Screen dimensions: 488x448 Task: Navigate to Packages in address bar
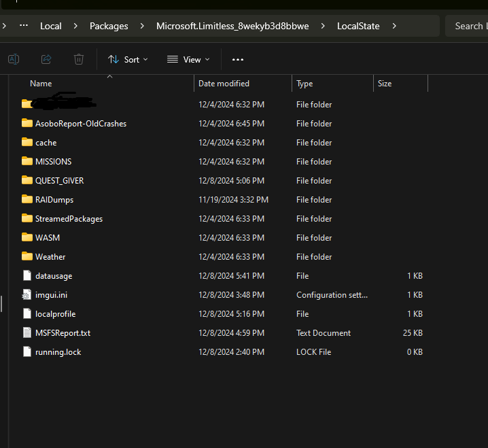[x=109, y=27]
